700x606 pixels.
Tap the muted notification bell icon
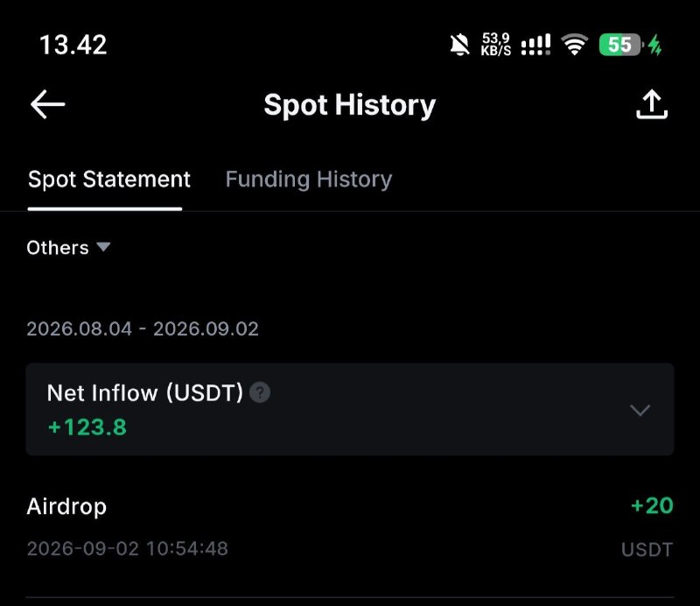click(x=459, y=45)
